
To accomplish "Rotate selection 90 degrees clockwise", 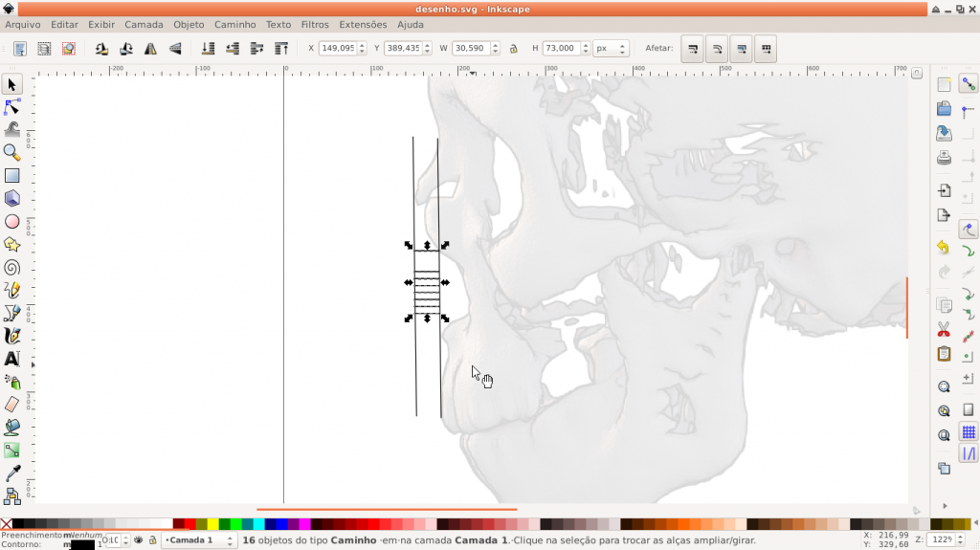I will pos(125,49).
